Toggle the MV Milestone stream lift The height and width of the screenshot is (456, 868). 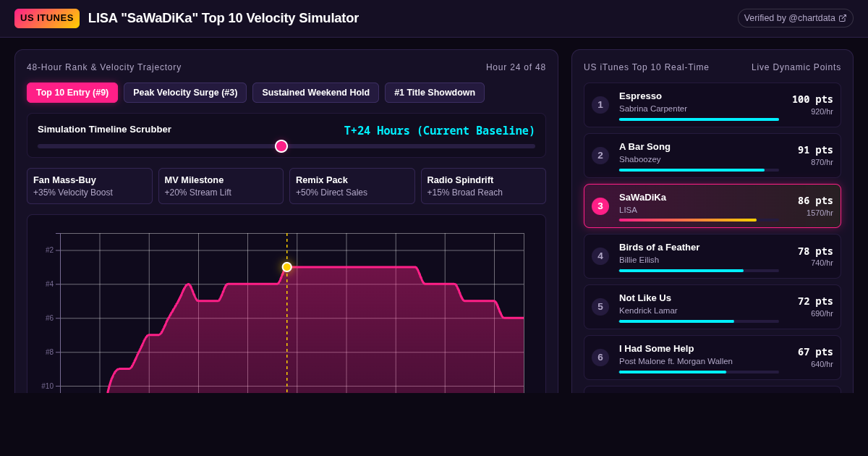tap(221, 186)
